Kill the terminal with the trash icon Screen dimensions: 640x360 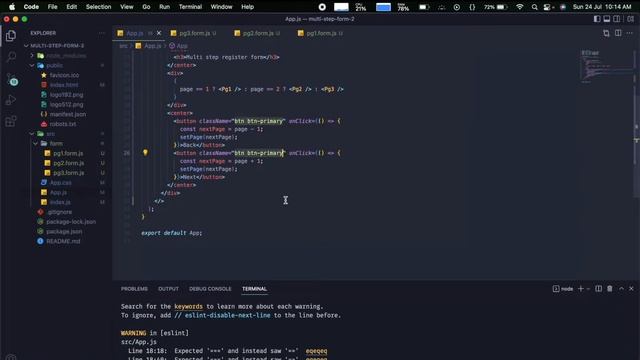pos(610,289)
